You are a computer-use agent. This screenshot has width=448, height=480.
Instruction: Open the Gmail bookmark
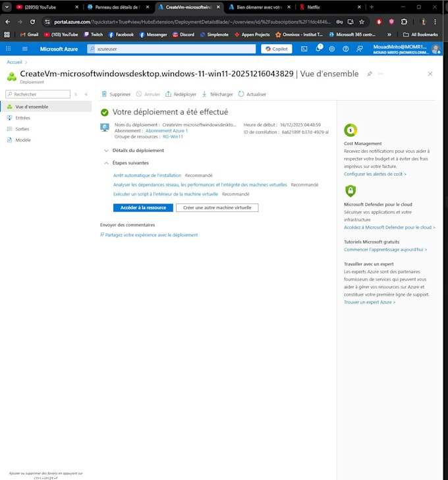tap(29, 35)
